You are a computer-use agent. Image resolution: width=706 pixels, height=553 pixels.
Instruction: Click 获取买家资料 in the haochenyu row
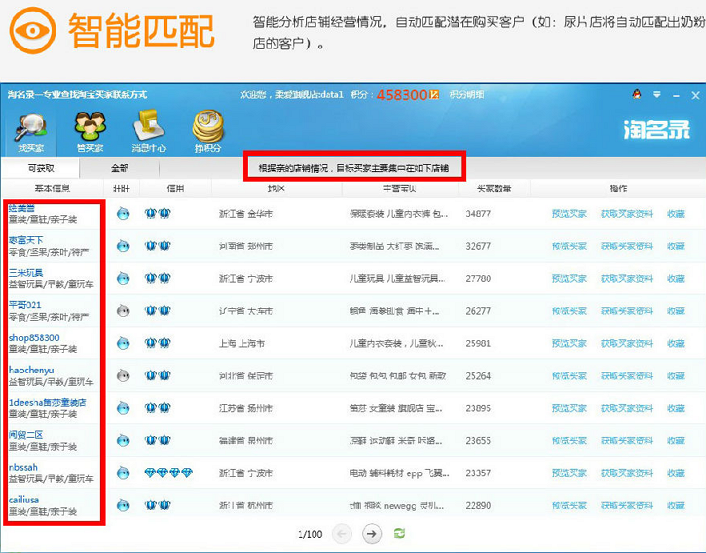(x=627, y=376)
